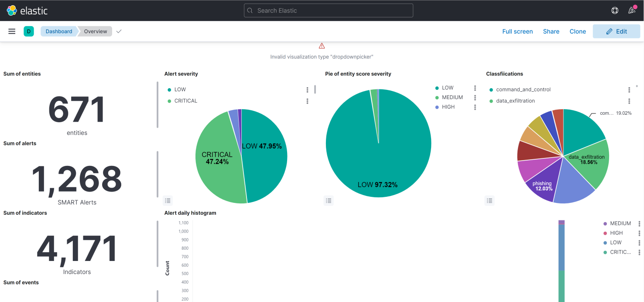Toggle MEDIUM series in entity score legend
This screenshot has width=644, height=302.
(x=452, y=97)
